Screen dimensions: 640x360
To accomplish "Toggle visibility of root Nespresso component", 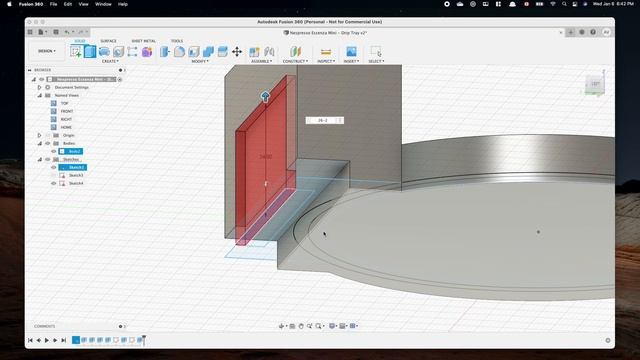I will pos(42,79).
